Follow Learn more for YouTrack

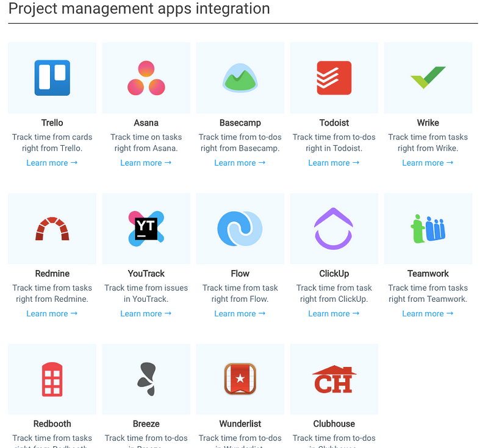(x=146, y=314)
